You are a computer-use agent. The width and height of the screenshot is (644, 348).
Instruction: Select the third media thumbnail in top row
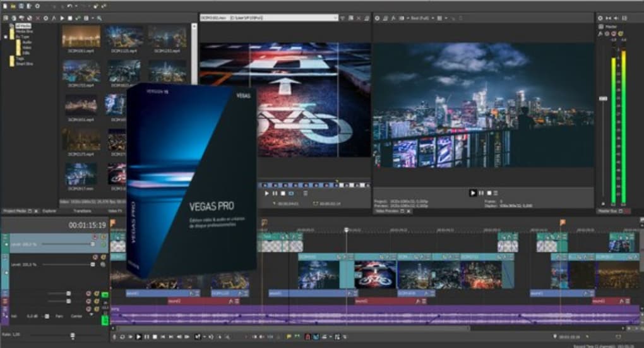pyautogui.click(x=167, y=37)
